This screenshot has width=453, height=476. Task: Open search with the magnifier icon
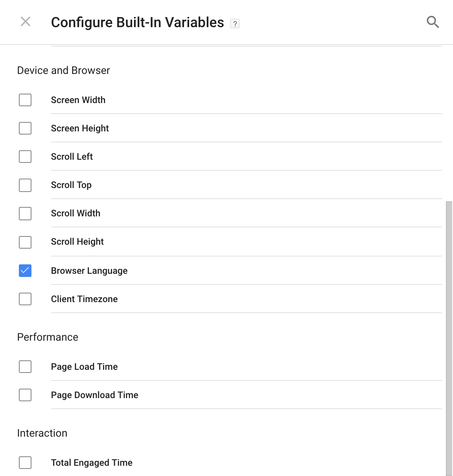tap(433, 22)
